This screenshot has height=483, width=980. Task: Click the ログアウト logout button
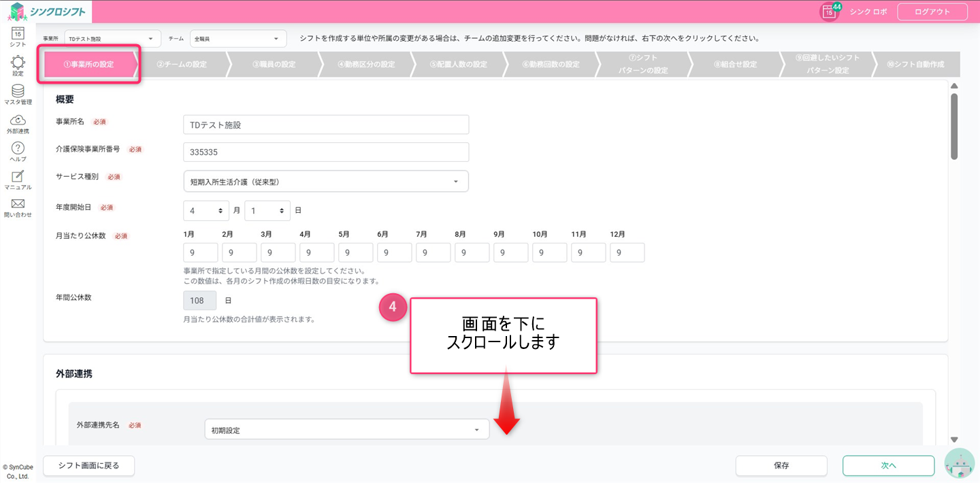(932, 12)
